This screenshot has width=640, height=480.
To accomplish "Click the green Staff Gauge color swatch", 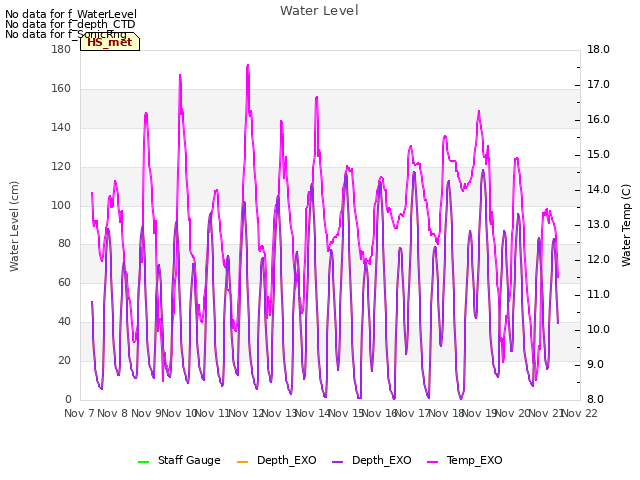I will [144, 461].
